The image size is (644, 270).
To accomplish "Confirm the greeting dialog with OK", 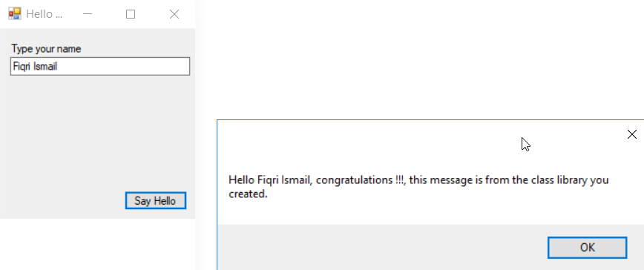I will pyautogui.click(x=588, y=248).
